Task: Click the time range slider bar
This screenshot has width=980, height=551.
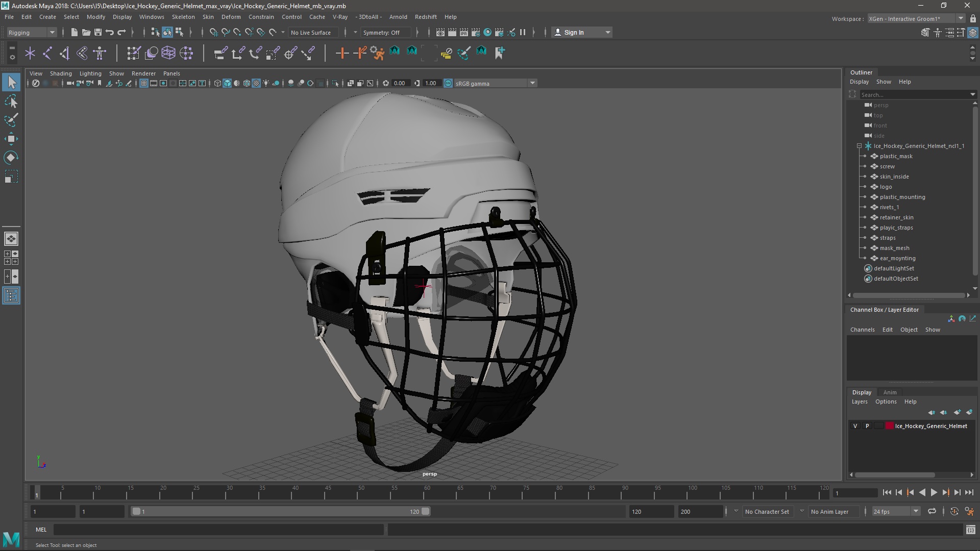Action: click(x=281, y=511)
